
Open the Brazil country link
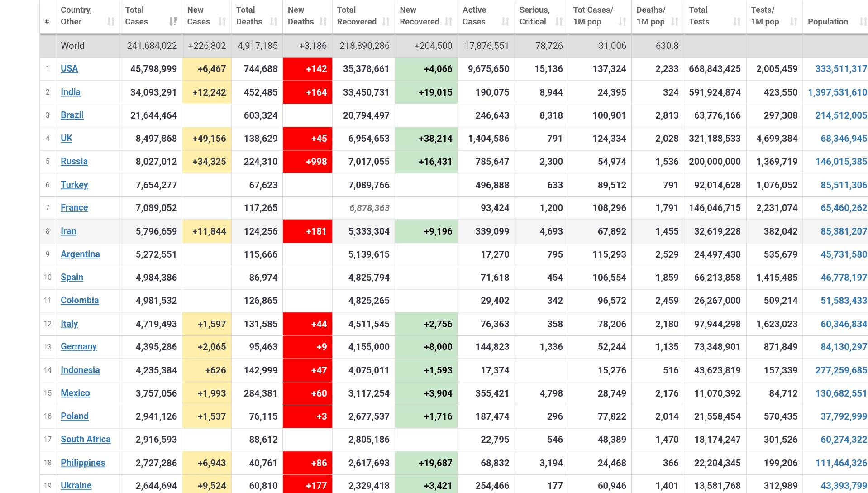(x=72, y=115)
